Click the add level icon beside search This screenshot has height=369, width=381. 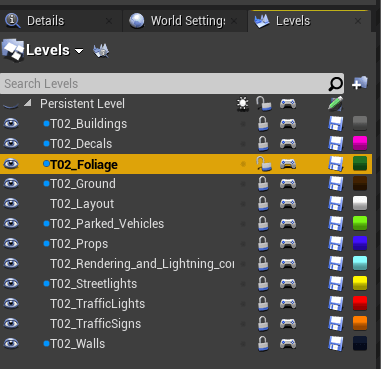point(360,83)
